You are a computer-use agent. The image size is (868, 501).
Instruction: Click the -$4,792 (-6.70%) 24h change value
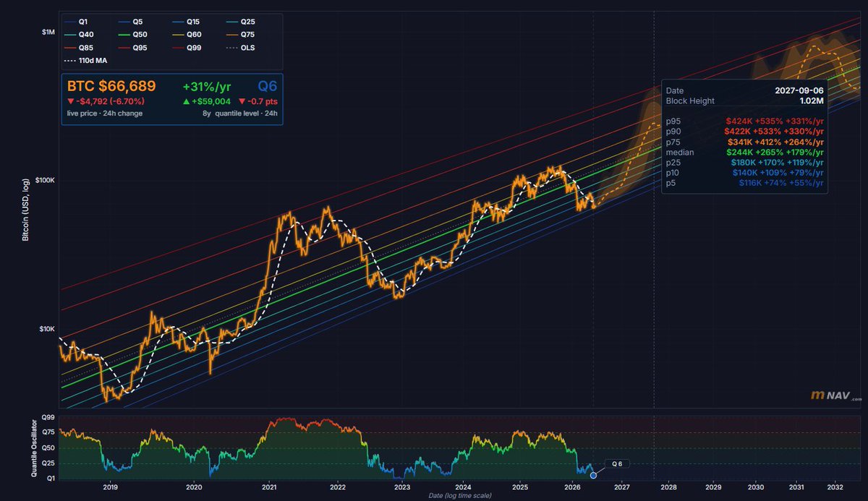coord(106,102)
